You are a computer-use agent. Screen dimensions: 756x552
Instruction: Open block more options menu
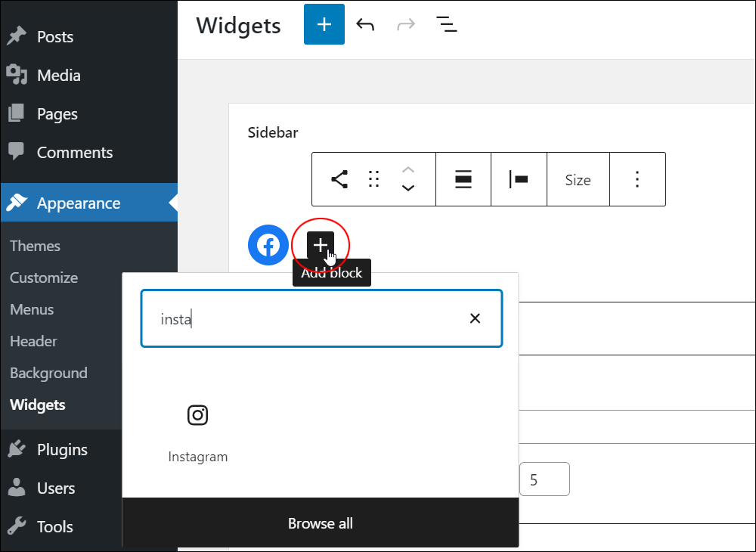[637, 179]
